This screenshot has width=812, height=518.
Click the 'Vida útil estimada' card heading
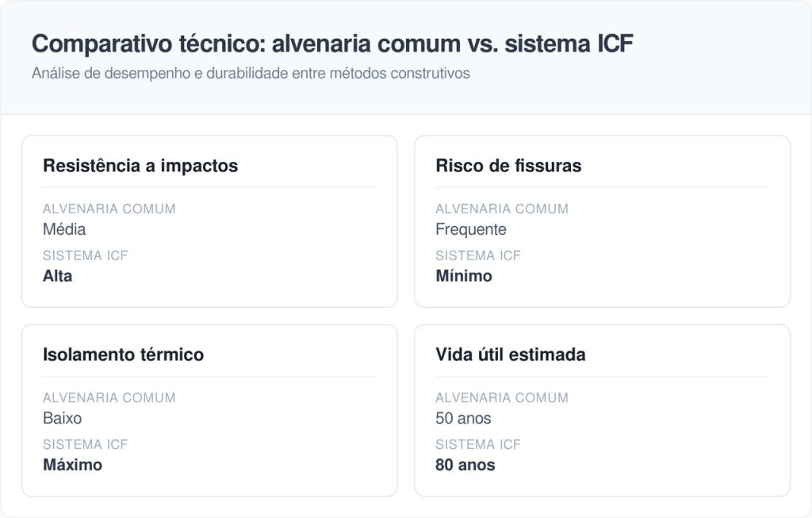click(x=511, y=355)
